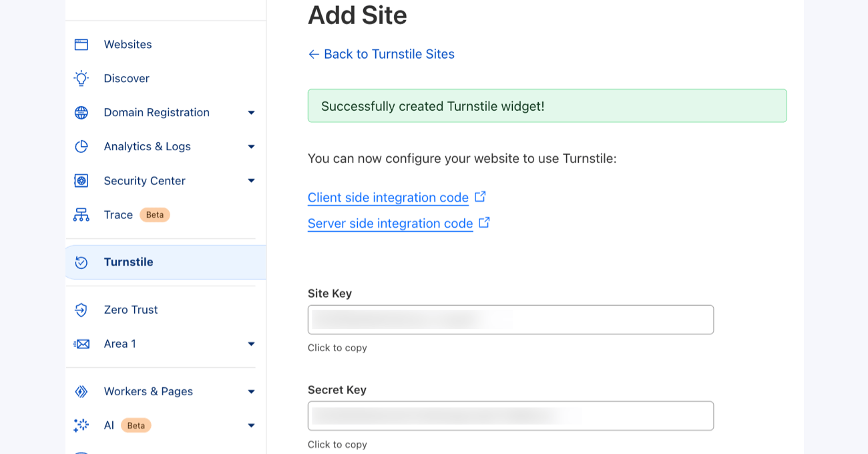Screen dimensions: 868x454
Task: Click external link icon beside Server side integration
Action: [x=485, y=222]
